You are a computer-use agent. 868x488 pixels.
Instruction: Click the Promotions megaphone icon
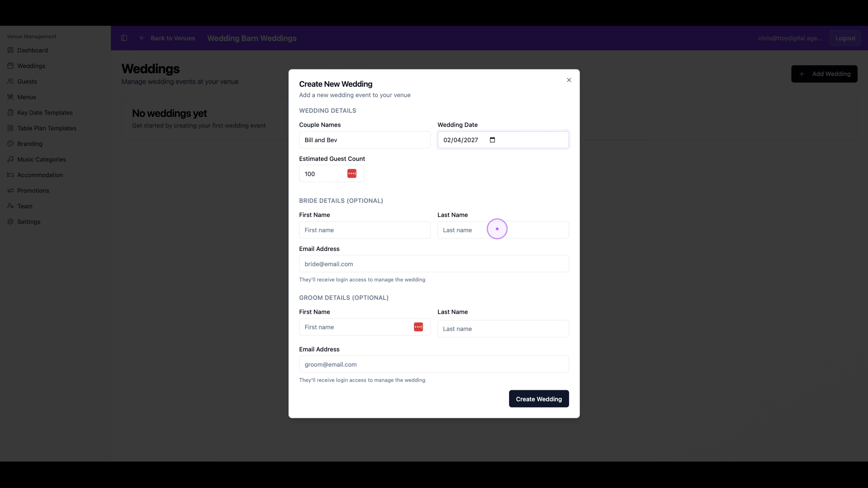pos(11,190)
